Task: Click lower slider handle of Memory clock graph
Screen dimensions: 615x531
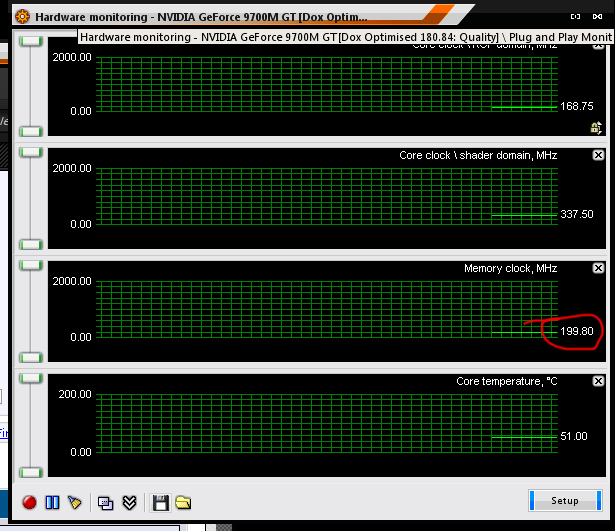Action: tap(31, 358)
